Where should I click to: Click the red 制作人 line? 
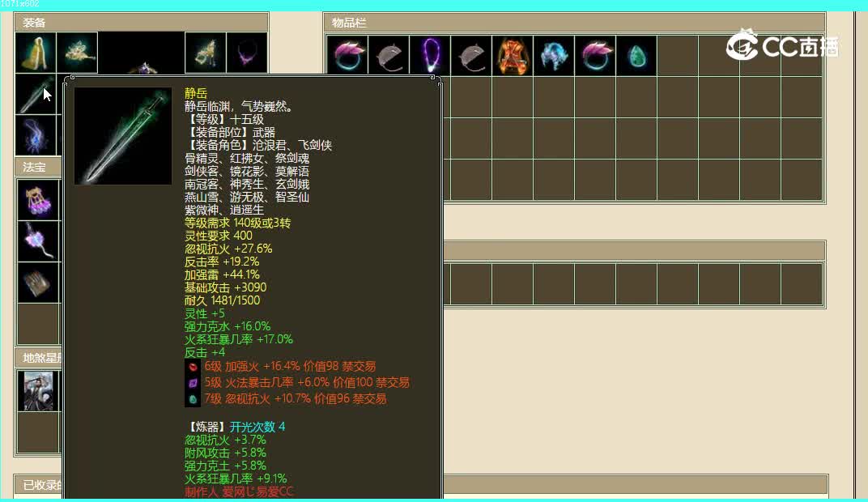tap(239, 491)
